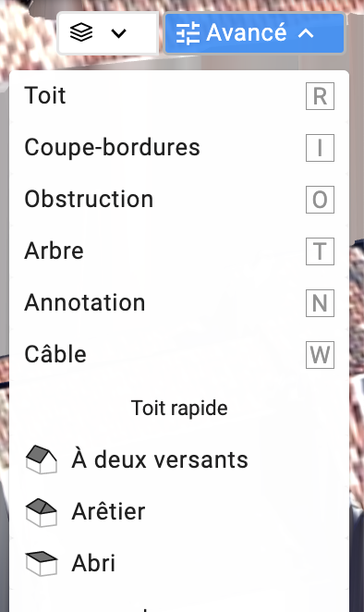Click the gable roof icon (À deux versants)
The image size is (364, 612).
[x=42, y=459]
